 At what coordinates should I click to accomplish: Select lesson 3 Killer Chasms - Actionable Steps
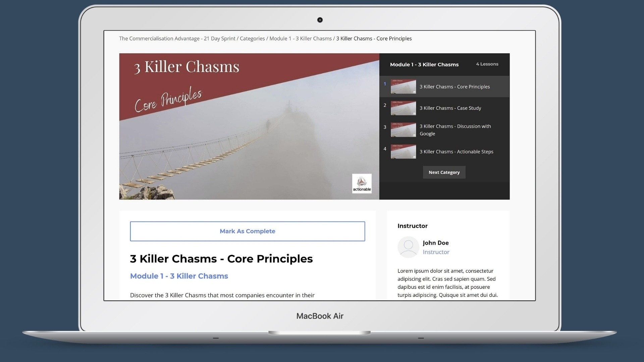click(456, 152)
